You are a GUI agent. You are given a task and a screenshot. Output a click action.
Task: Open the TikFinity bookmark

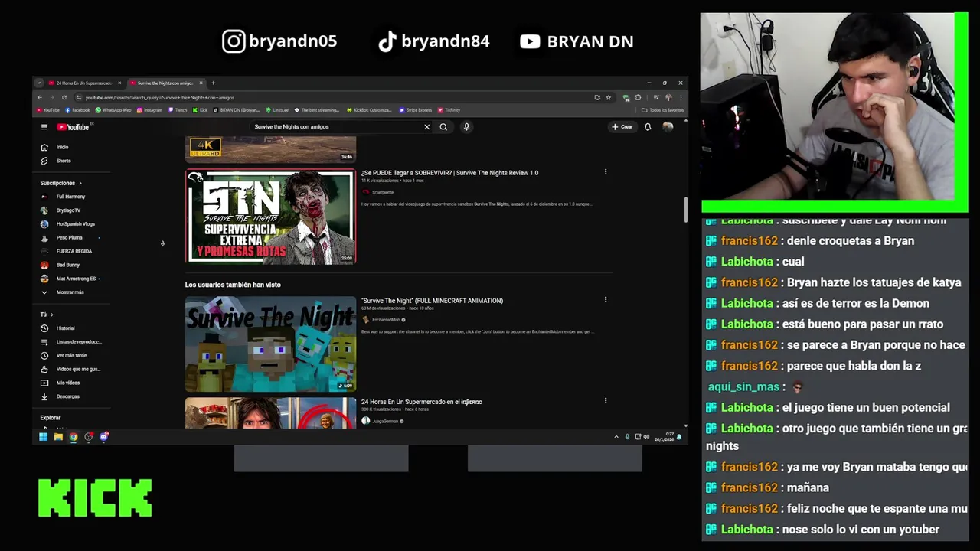tap(449, 110)
